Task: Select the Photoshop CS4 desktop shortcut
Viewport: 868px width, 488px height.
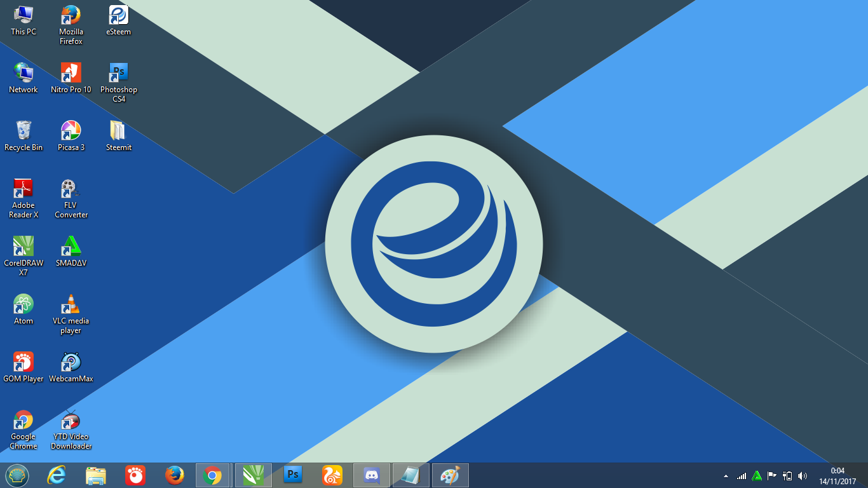Action: coord(119,83)
